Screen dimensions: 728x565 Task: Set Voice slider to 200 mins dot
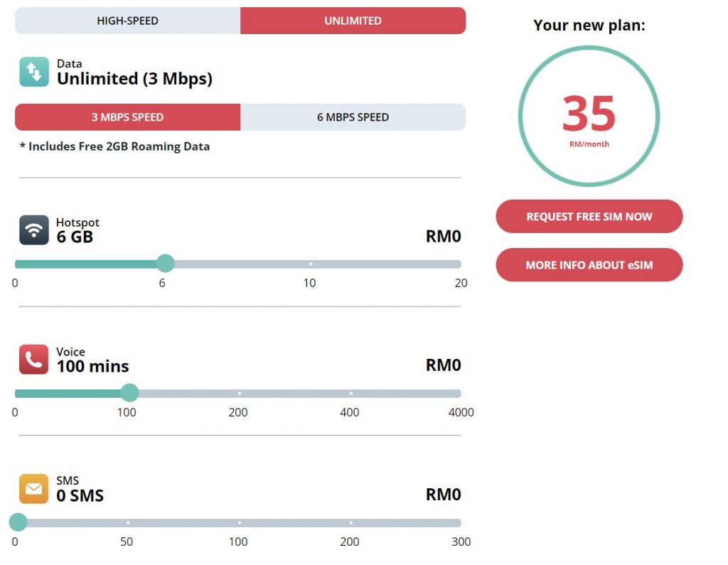(x=239, y=393)
